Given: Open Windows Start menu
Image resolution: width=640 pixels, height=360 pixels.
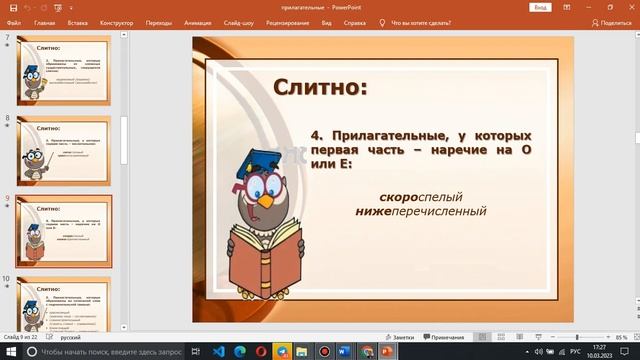Looking at the screenshot, I should pyautogui.click(x=11, y=351).
